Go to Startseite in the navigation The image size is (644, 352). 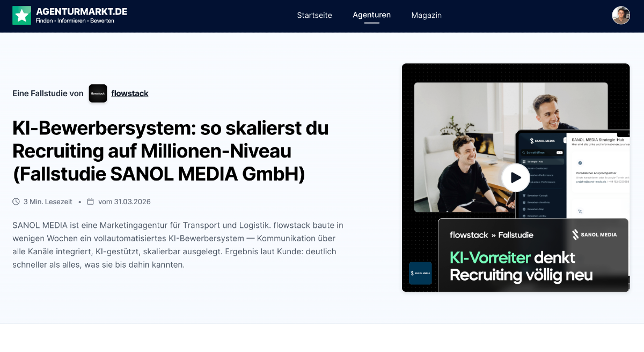coord(314,15)
